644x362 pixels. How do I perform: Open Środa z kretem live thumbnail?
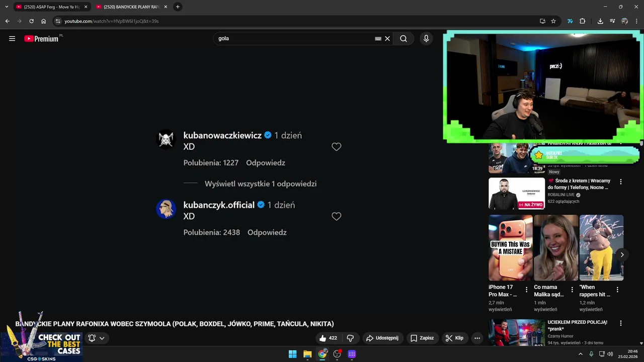tap(517, 193)
